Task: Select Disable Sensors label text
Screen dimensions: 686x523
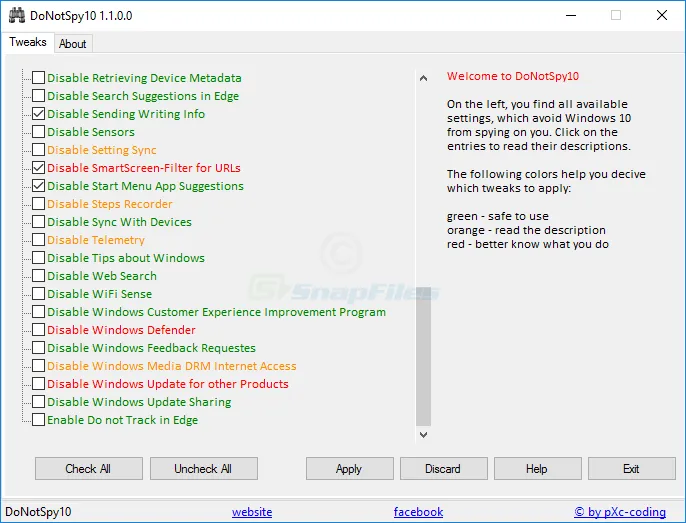Action: (x=91, y=132)
